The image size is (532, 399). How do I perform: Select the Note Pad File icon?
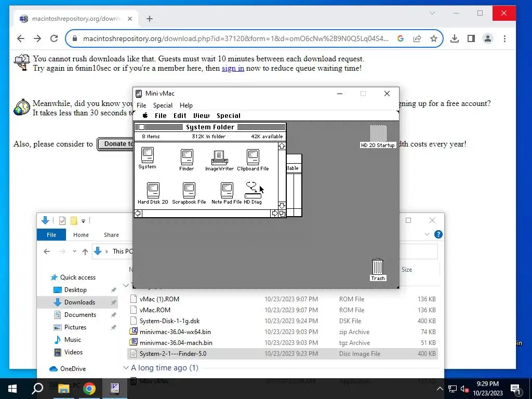227,190
